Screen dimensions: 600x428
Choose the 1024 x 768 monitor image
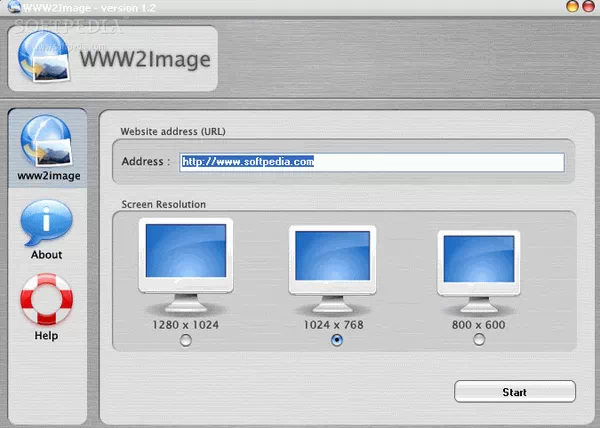[335, 265]
